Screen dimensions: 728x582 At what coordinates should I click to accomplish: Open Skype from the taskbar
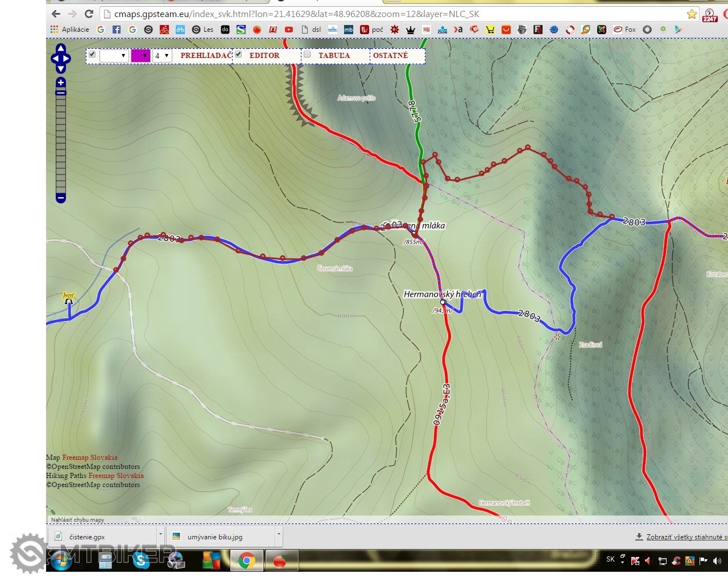point(140,560)
